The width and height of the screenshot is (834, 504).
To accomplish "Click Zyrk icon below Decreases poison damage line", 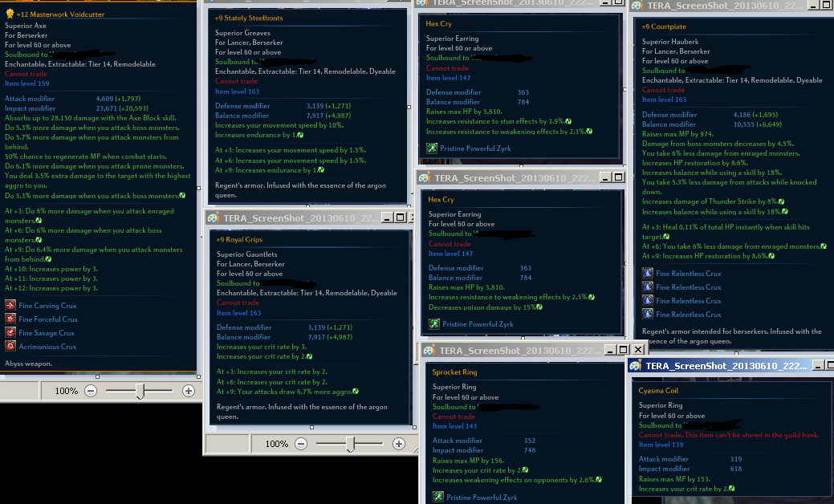I will click(x=434, y=323).
